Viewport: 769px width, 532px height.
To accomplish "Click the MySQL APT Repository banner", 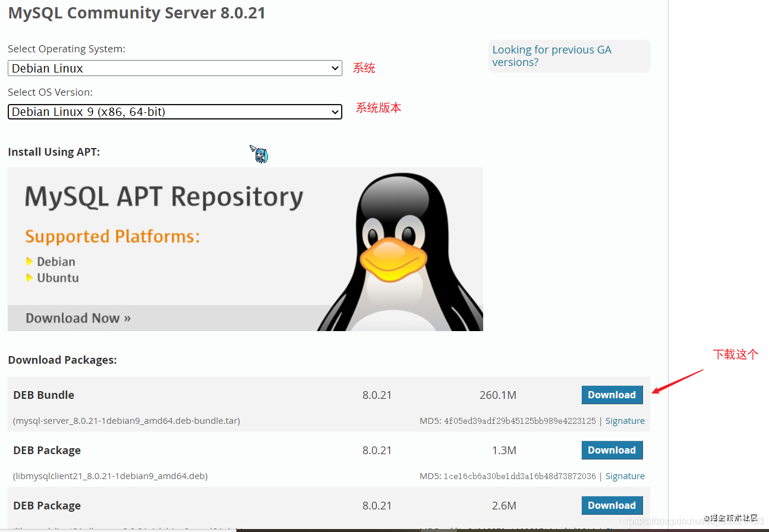I will (245, 249).
